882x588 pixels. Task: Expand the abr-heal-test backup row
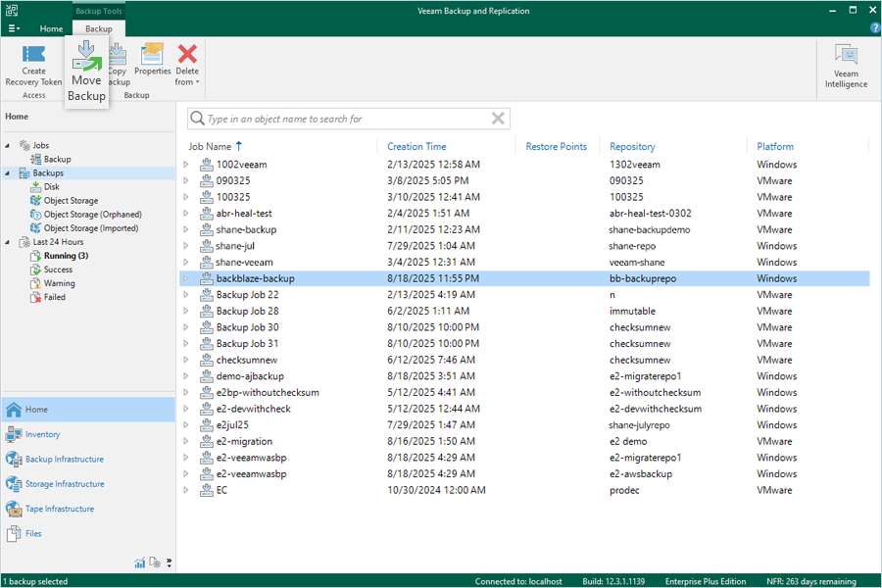(x=185, y=214)
